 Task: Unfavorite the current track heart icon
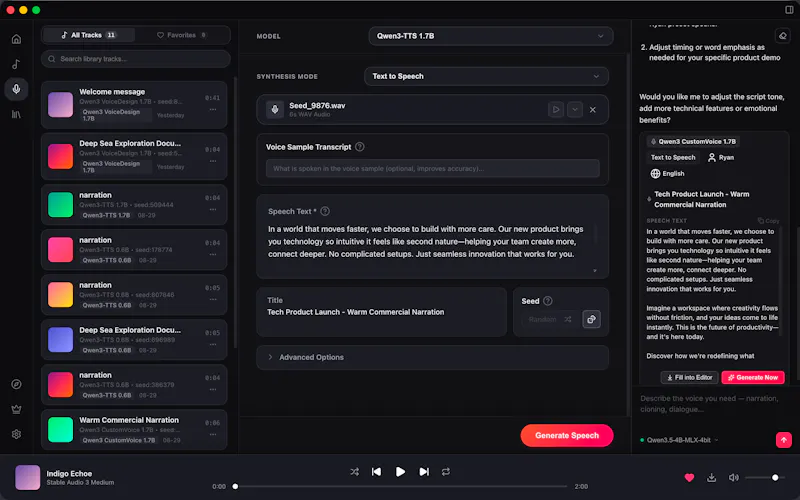point(689,478)
